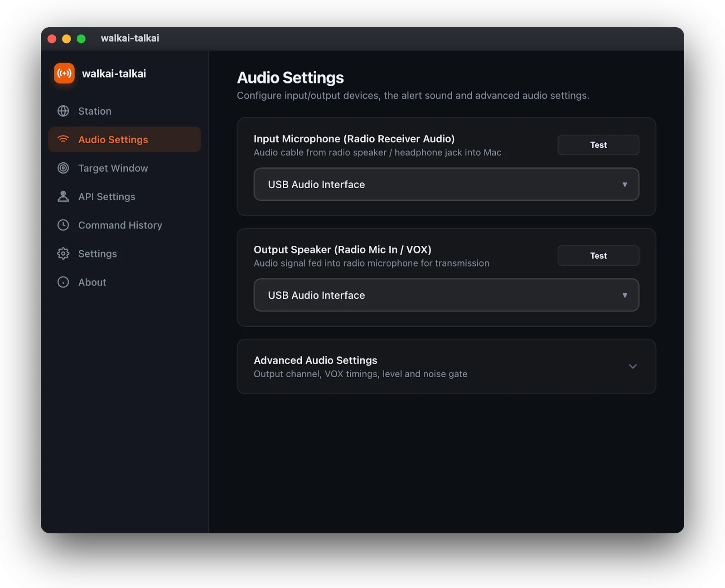Click the orange walkai-talkai radio logo icon
Screen dimensions: 725x588
(x=64, y=73)
